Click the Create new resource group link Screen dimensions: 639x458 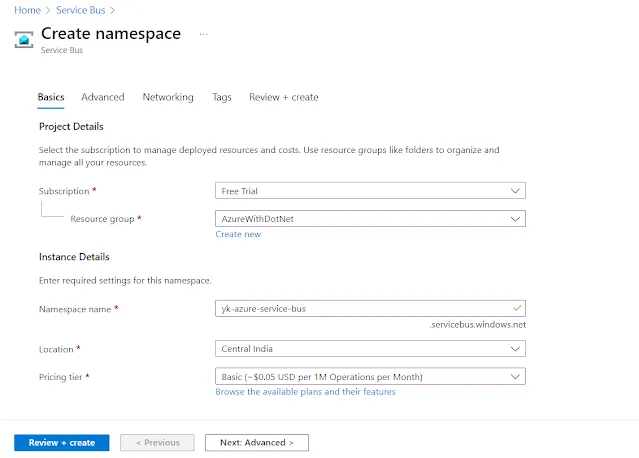[238, 234]
